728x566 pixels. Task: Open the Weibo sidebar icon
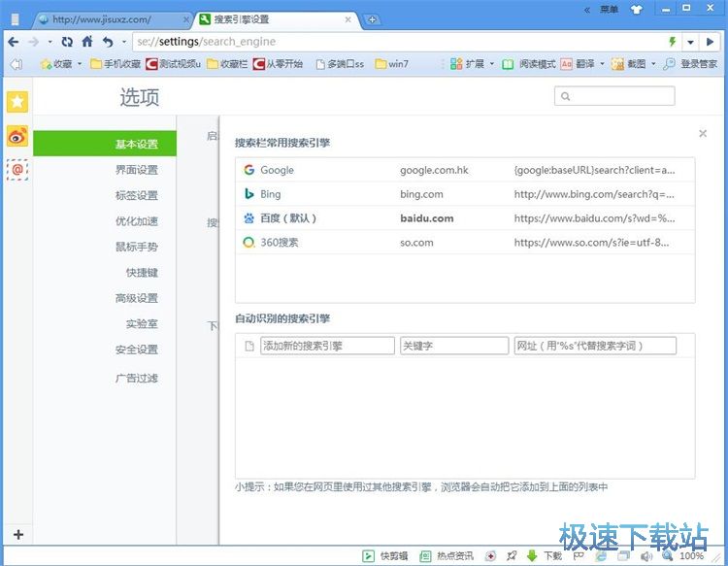tap(17, 136)
